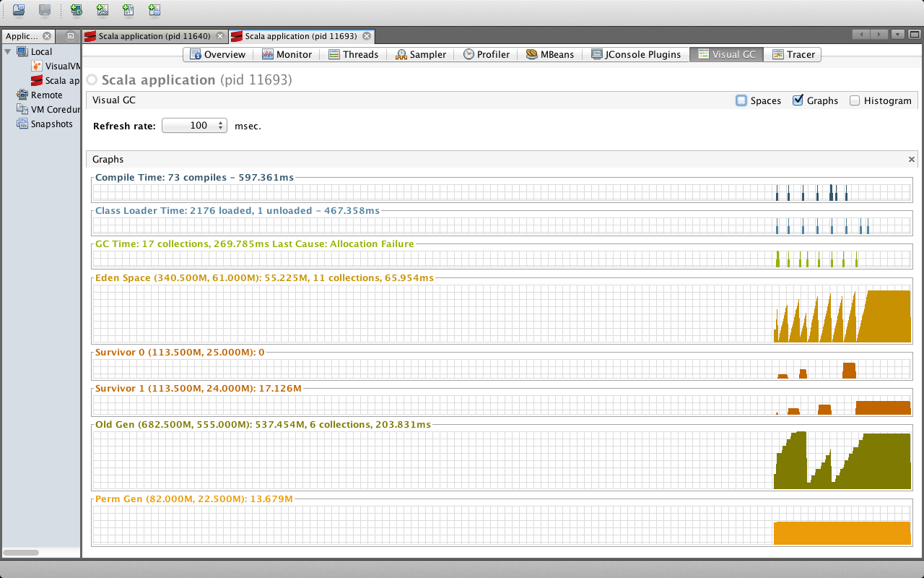The image size is (924, 578).
Task: Uncheck the Graphs checkbox
Action: coord(798,100)
